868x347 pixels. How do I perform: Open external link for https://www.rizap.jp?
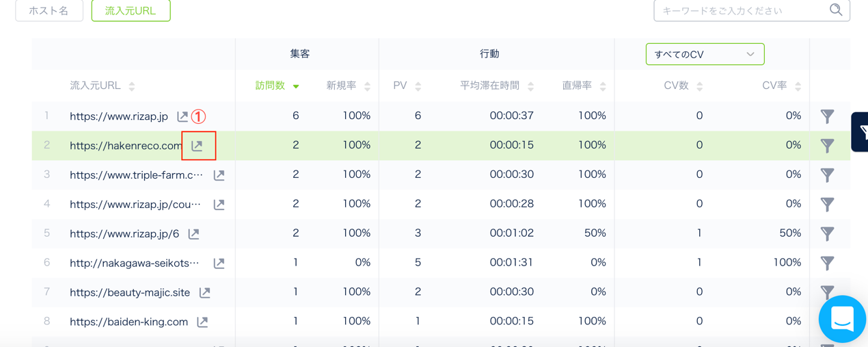coord(182,116)
